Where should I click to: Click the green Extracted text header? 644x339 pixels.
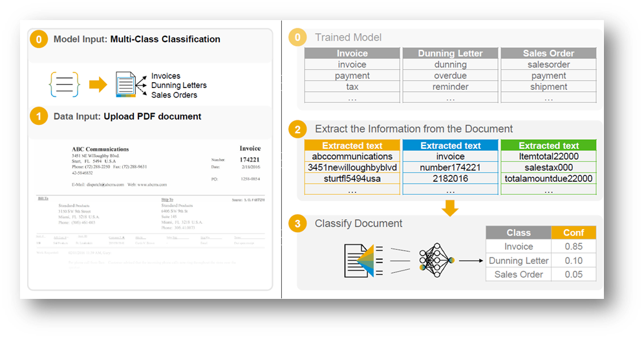click(548, 146)
